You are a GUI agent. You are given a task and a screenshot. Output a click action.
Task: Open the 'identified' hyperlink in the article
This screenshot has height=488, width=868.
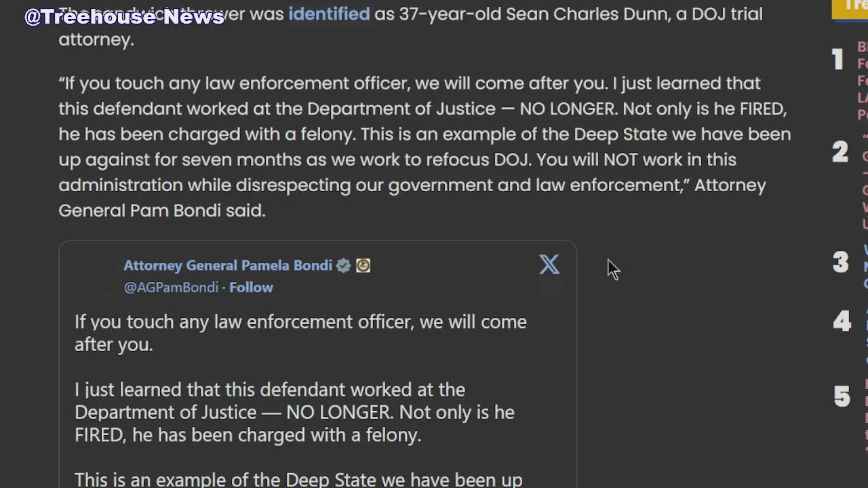click(329, 14)
